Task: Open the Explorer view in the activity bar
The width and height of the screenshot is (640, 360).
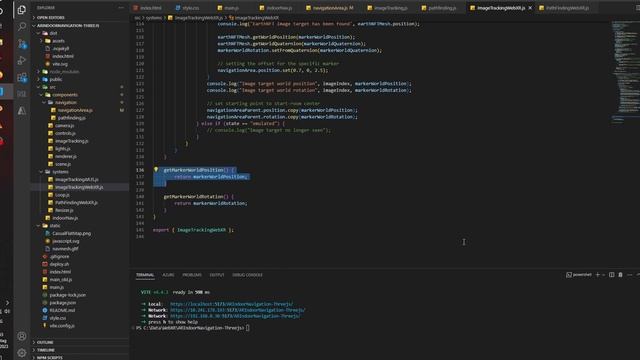Action: (22, 9)
